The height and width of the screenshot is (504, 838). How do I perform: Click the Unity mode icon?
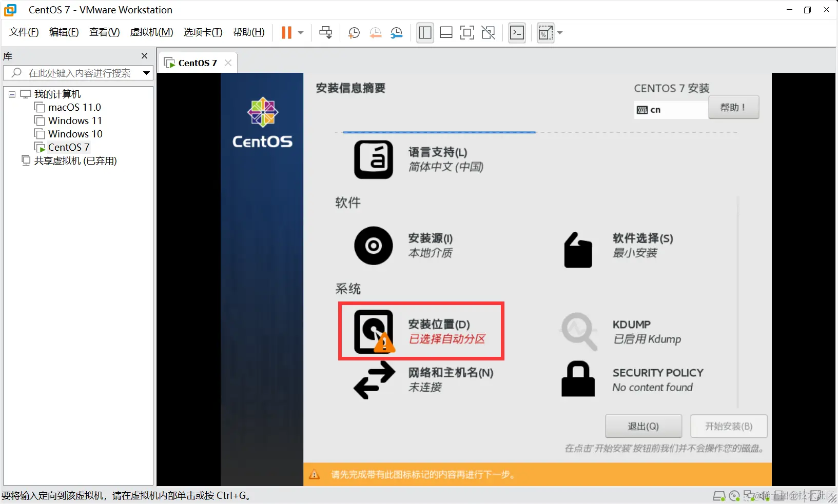489,33
